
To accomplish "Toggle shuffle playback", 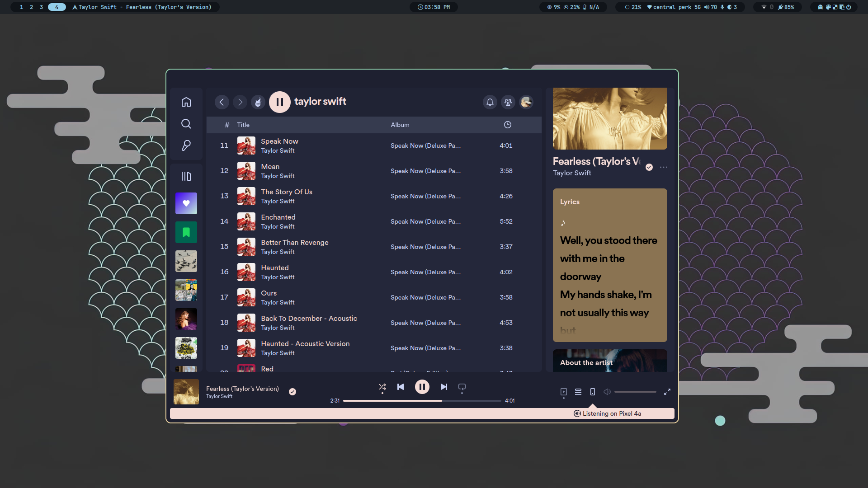I will 382,387.
